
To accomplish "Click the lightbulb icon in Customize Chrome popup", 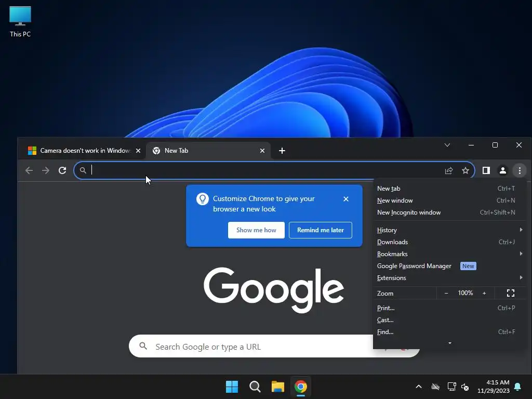I will tap(203, 199).
